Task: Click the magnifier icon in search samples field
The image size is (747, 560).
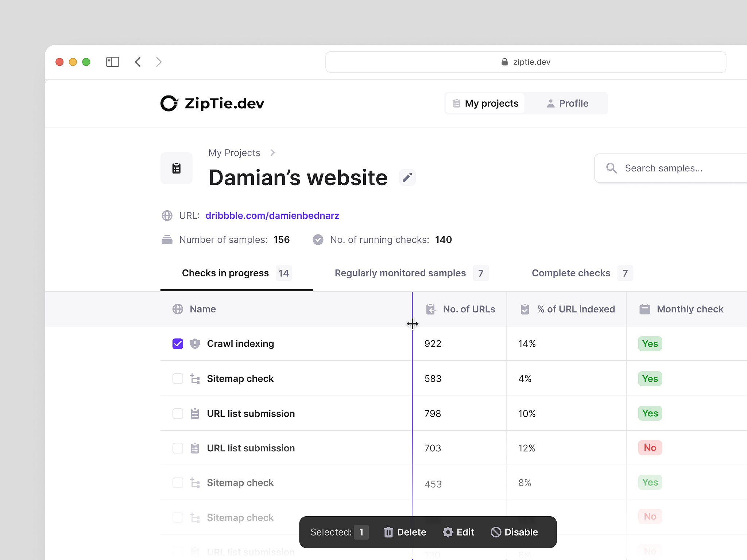Action: [612, 168]
